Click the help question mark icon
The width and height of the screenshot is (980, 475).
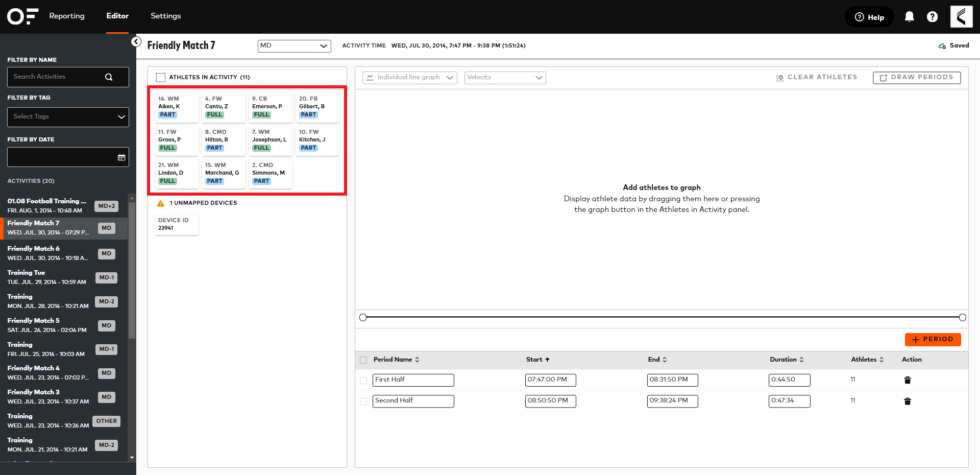933,16
